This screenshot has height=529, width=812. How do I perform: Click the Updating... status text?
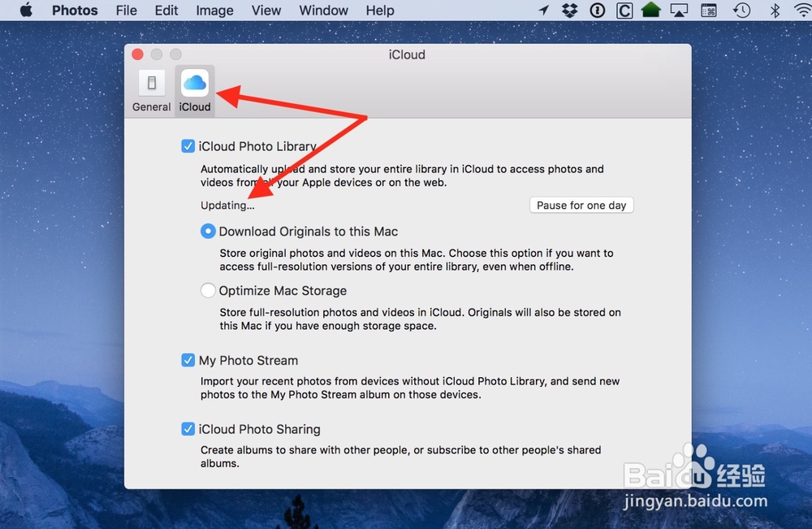point(227,205)
